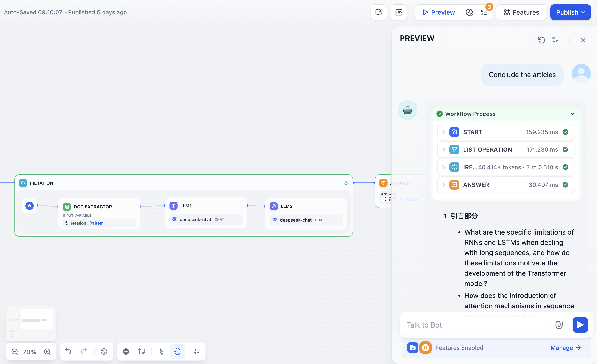Click the add note icon in the toolbar
Viewport: 597px width, 364px height.
pyautogui.click(x=142, y=352)
